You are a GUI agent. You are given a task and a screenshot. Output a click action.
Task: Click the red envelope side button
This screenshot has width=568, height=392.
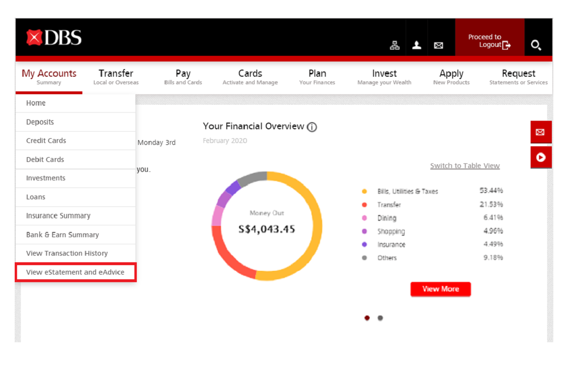point(540,132)
